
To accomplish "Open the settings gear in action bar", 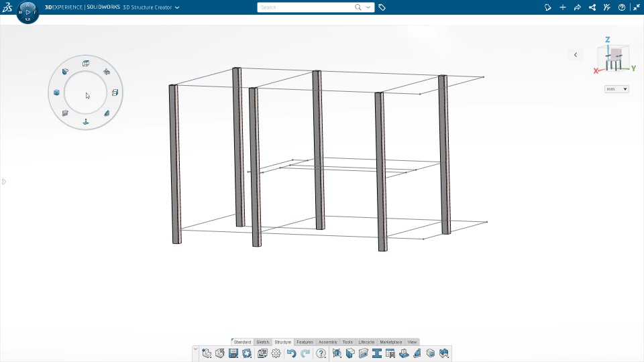I will pyautogui.click(x=276, y=353).
